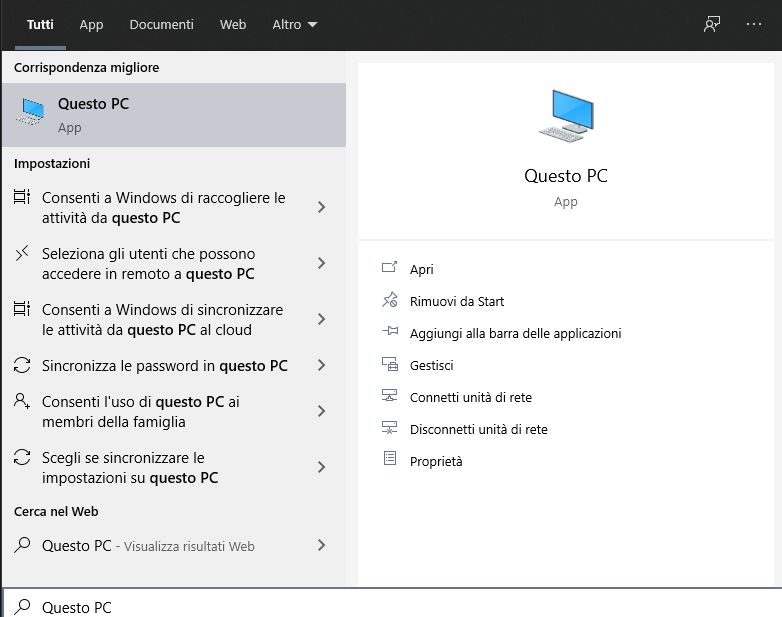Click the search box containing Questo PC
Viewport: 782px width, 617px height.
coord(390,607)
